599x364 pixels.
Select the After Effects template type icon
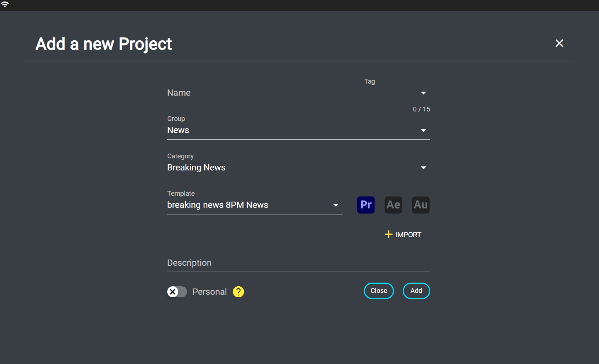pos(393,205)
